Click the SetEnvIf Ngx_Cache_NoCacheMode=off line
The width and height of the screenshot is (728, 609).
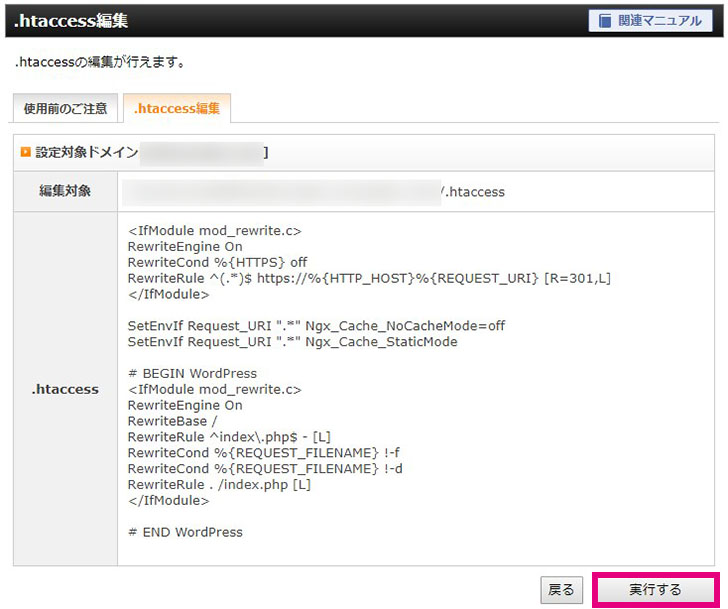(316, 326)
